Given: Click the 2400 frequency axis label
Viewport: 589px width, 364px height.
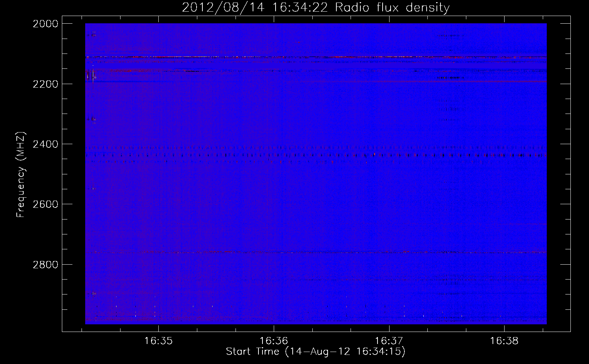Looking at the screenshot, I should [46, 144].
